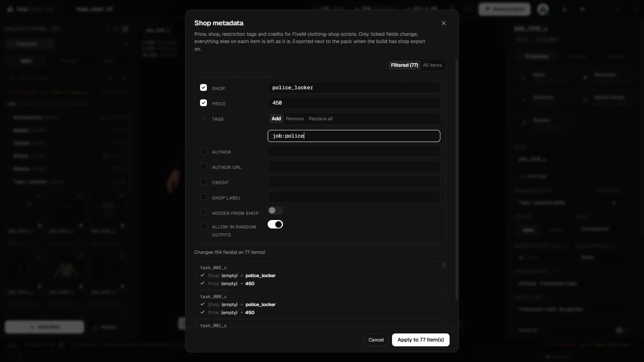Tick the AUTHOR URL checkbox

203,167
